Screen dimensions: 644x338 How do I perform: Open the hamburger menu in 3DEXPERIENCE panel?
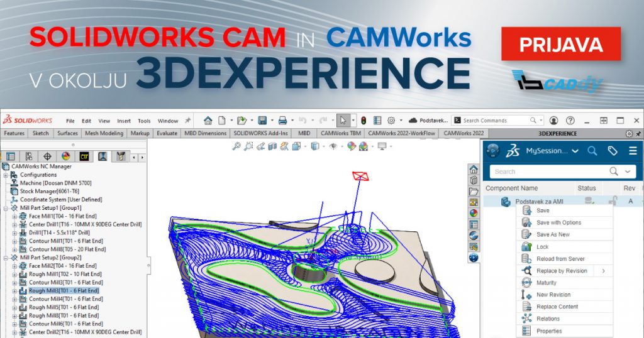633,151
